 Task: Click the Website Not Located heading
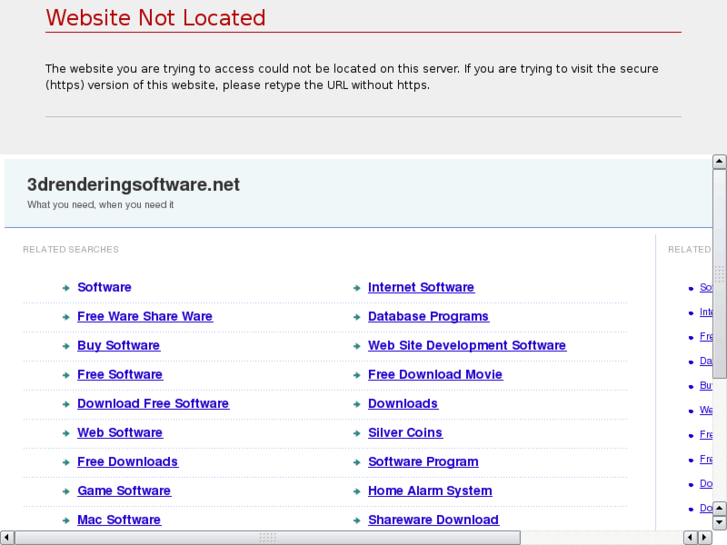coord(156,18)
